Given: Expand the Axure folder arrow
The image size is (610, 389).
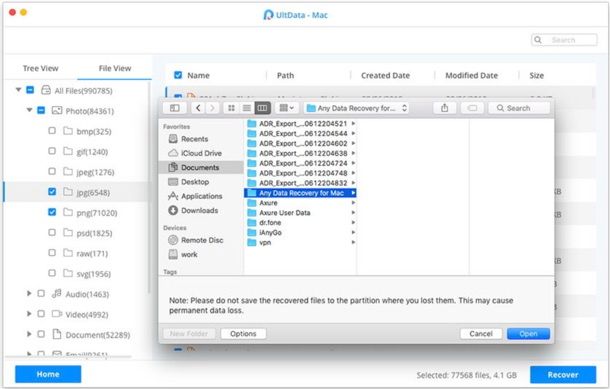Looking at the screenshot, I should [353, 203].
